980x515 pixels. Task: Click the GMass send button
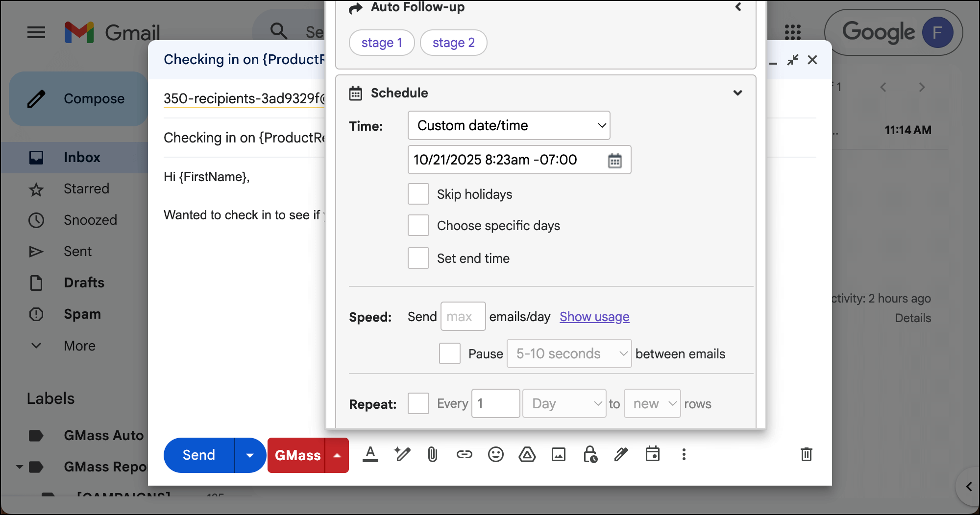(x=298, y=455)
